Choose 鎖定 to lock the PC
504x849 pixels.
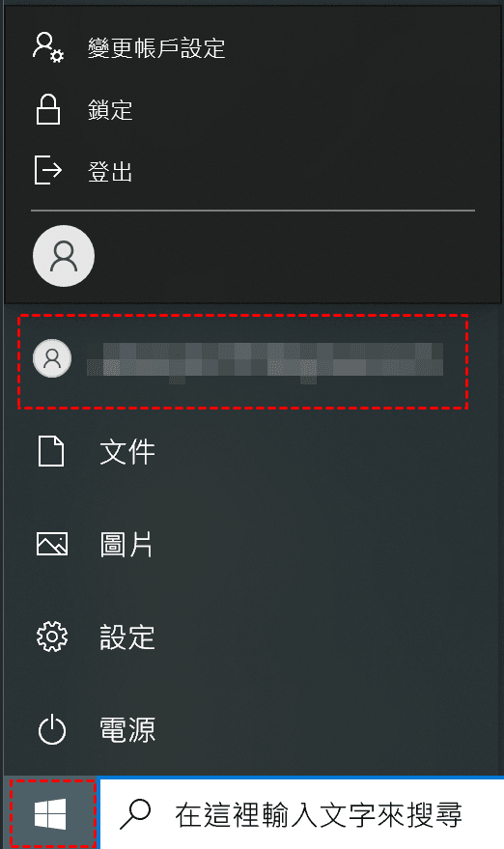(110, 110)
